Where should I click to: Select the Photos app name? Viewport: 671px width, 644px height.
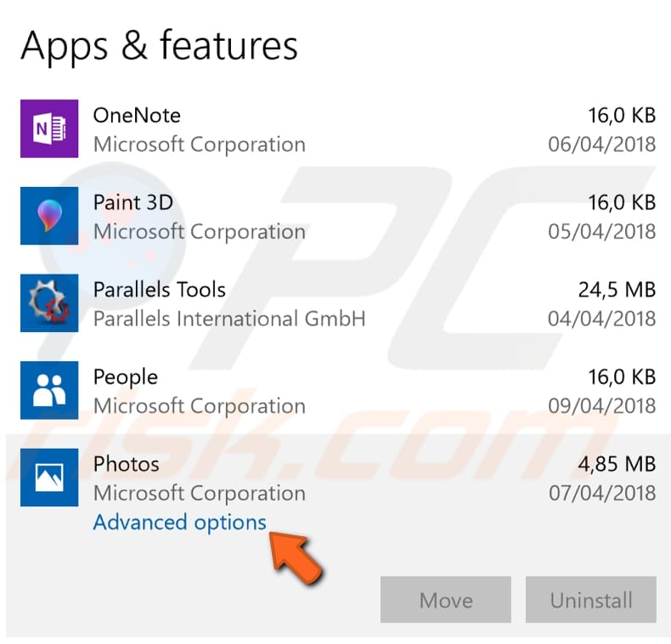coord(127,464)
